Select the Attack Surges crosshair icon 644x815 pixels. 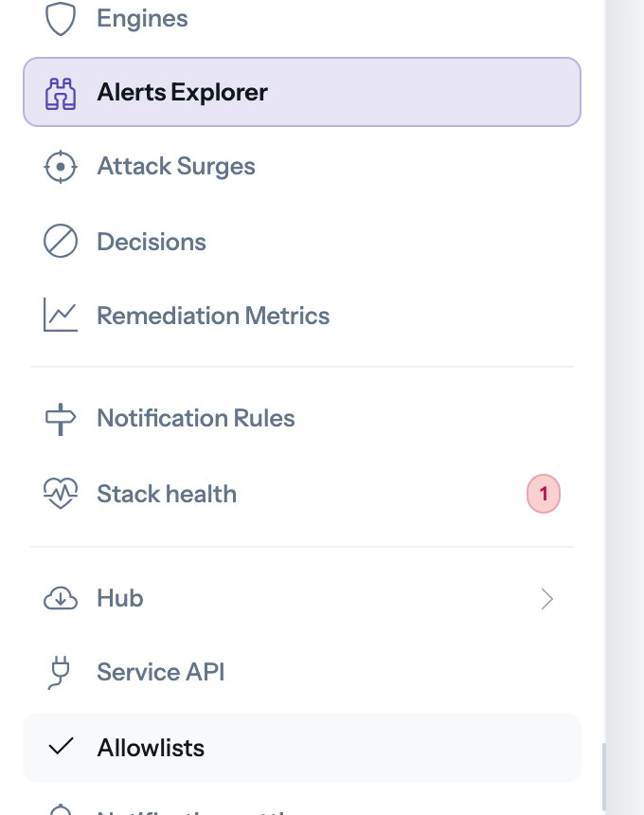click(x=61, y=167)
